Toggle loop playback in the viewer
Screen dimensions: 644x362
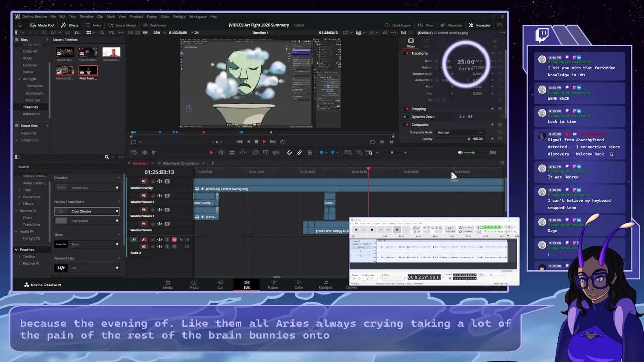coord(282,142)
